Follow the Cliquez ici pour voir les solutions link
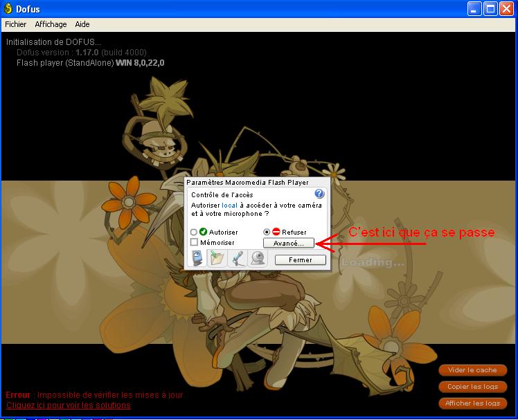 point(69,405)
